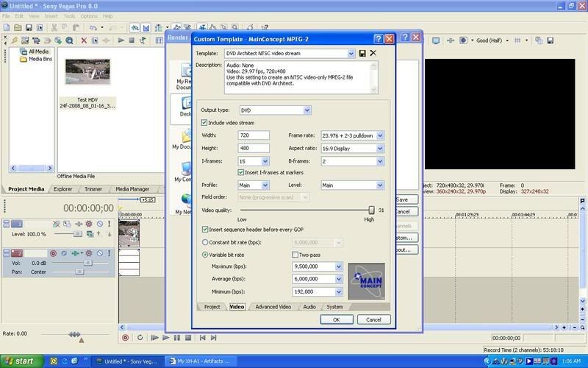The image size is (588, 368).
Task: Click the transport Record button
Action: click(x=125, y=338)
